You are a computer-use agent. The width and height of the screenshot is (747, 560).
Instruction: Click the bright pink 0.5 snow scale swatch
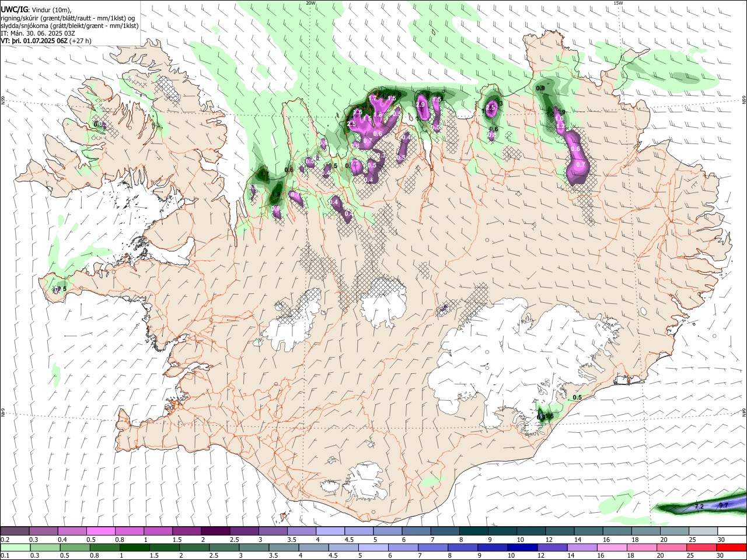pos(101,531)
